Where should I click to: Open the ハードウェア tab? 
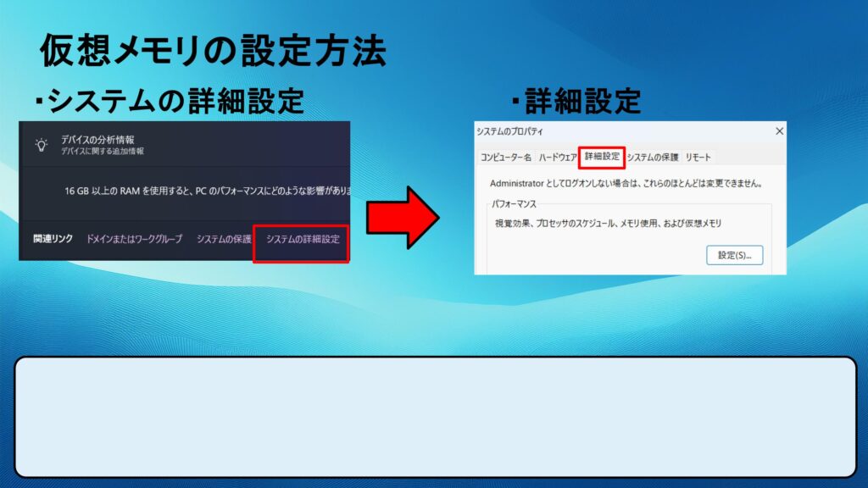tap(558, 158)
